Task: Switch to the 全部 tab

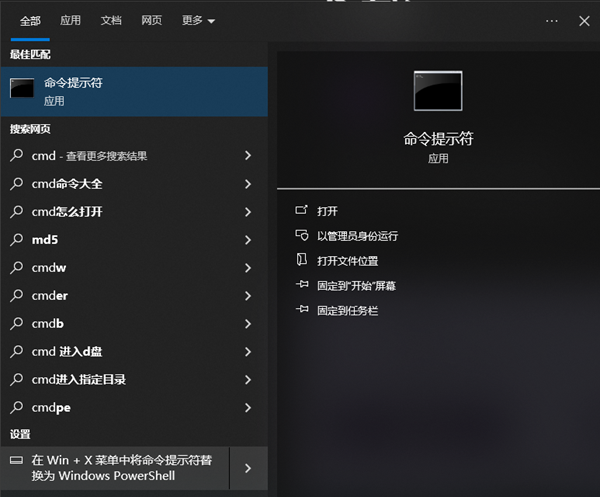Action: point(30,21)
